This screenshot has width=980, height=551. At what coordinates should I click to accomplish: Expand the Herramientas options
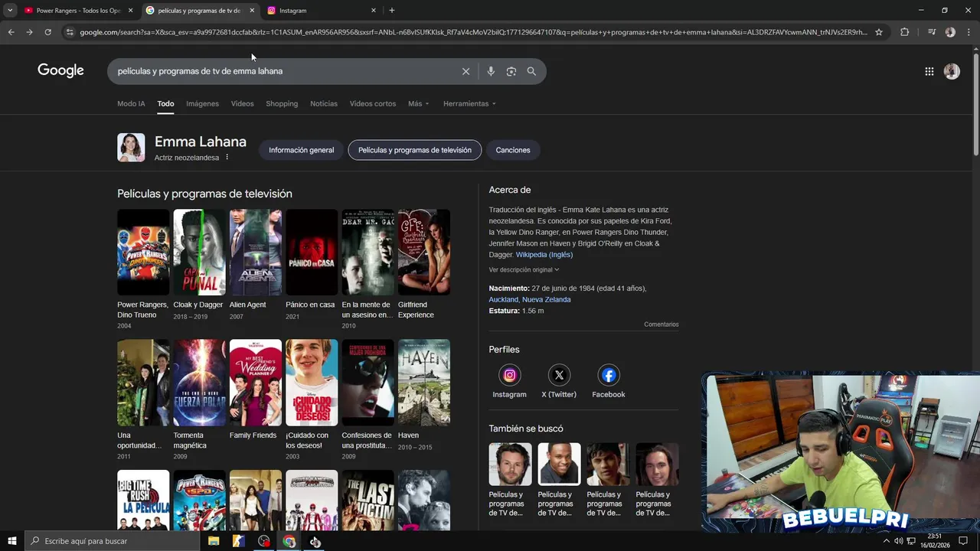pyautogui.click(x=469, y=104)
